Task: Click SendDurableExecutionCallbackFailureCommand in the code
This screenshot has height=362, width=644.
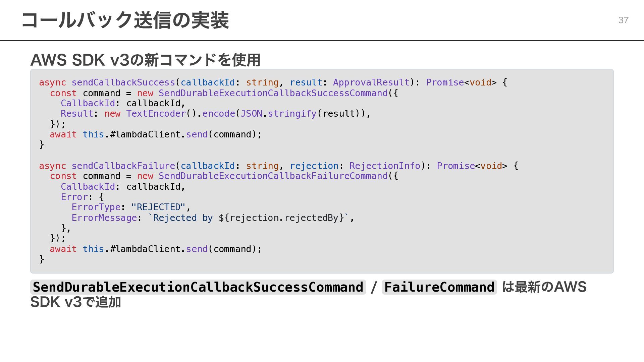Action: tap(273, 176)
